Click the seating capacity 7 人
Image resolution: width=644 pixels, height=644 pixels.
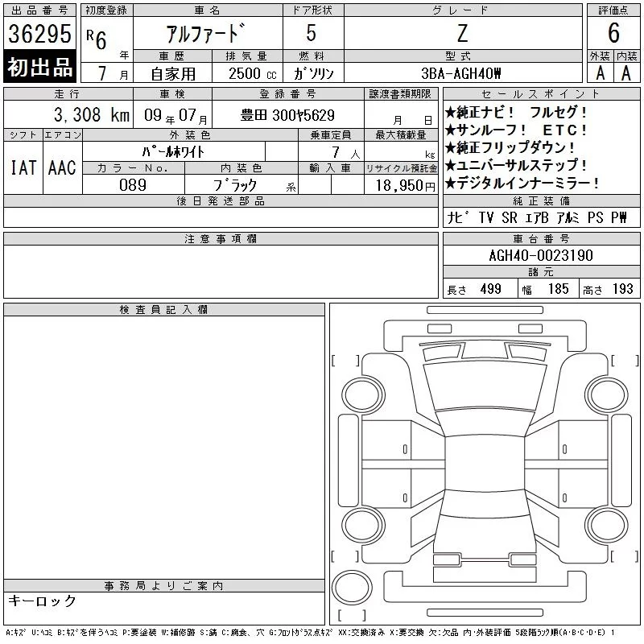[x=346, y=153]
